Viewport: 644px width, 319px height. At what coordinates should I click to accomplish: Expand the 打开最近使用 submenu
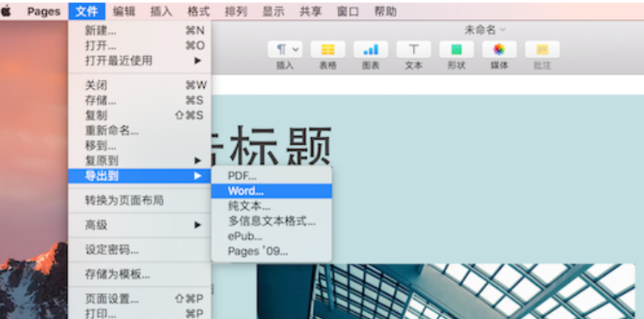coord(140,60)
